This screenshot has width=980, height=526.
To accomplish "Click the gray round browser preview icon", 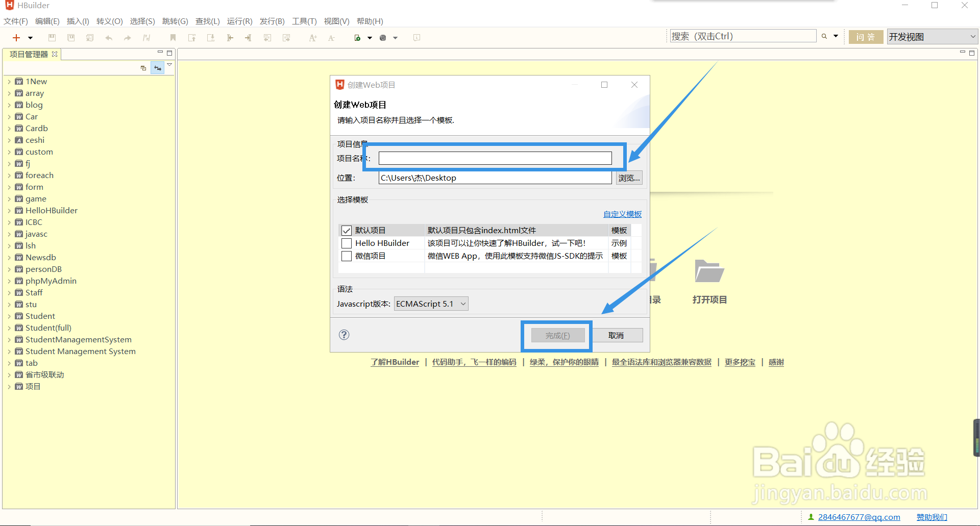I will point(383,38).
